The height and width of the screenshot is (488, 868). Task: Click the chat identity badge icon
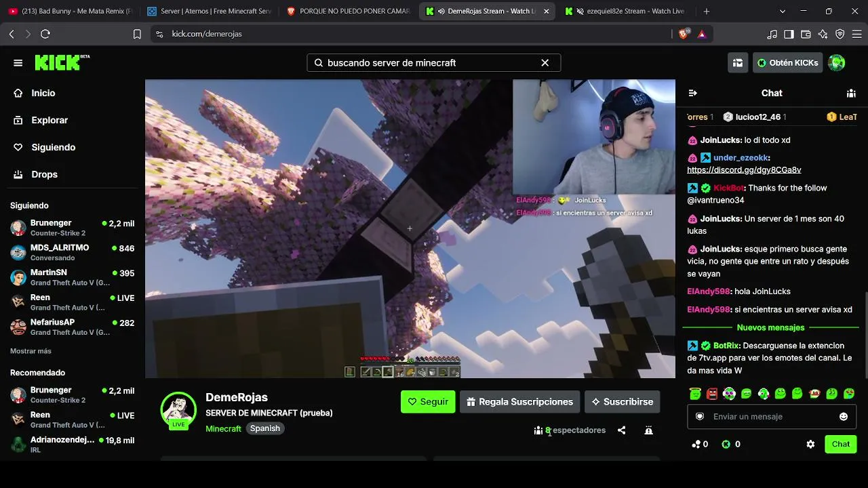700,416
